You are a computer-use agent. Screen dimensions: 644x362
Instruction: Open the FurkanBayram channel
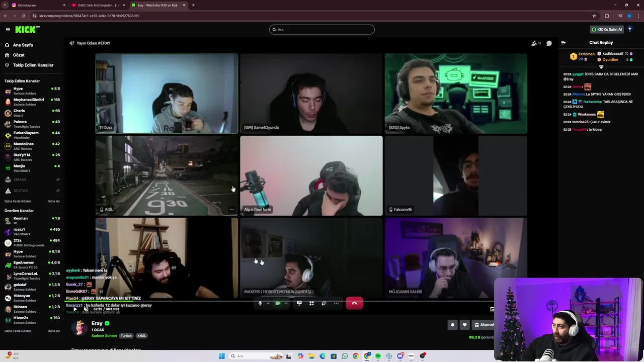(x=32, y=135)
